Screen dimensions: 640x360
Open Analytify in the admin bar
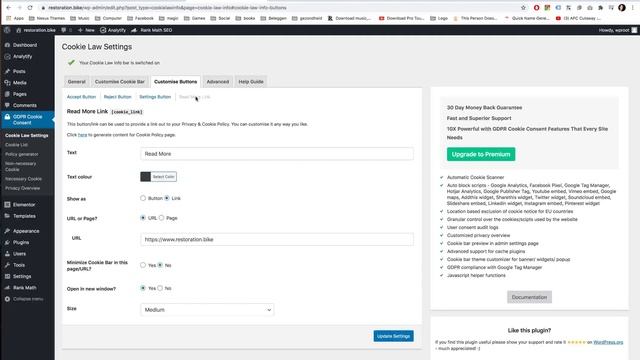113,30
